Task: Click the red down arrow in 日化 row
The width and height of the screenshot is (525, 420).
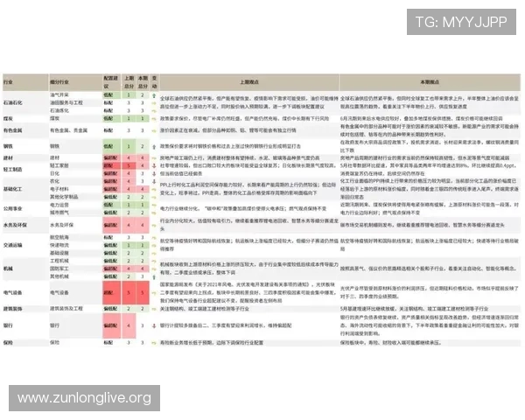Action: (x=154, y=173)
